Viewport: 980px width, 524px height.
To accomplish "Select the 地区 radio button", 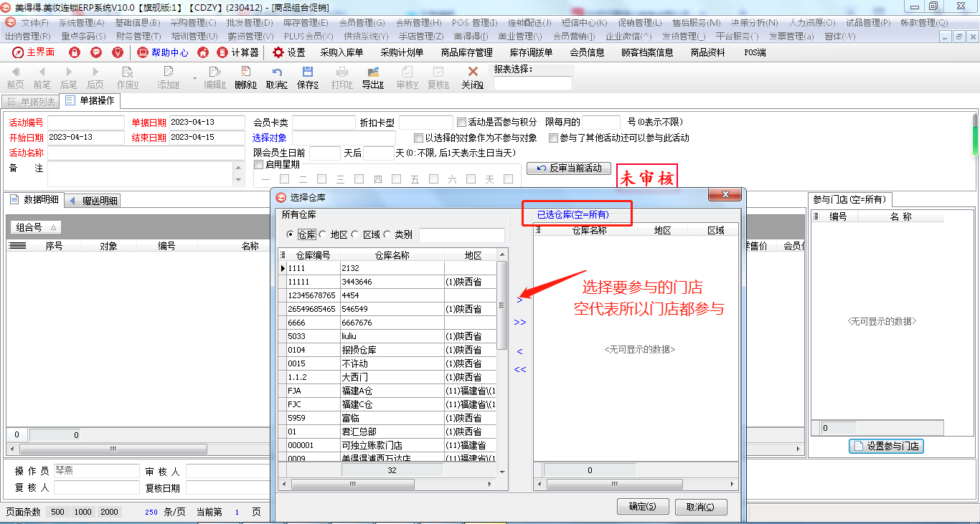I will coord(323,234).
